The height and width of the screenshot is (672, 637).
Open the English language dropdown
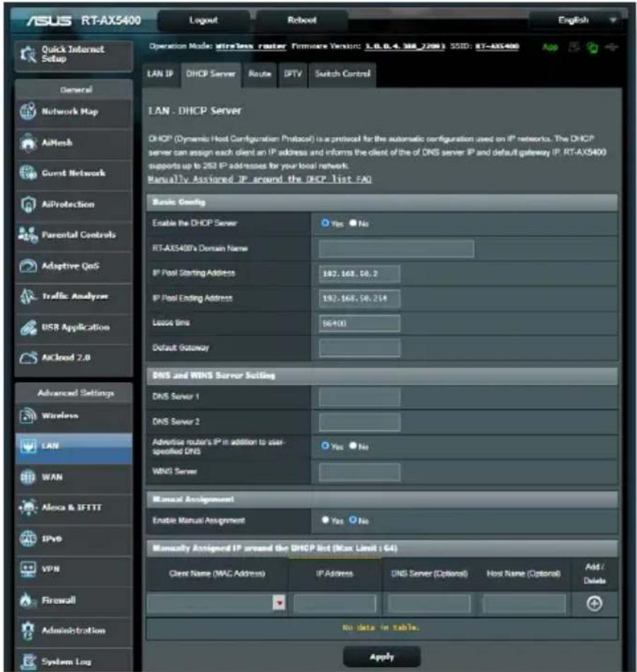(575, 20)
